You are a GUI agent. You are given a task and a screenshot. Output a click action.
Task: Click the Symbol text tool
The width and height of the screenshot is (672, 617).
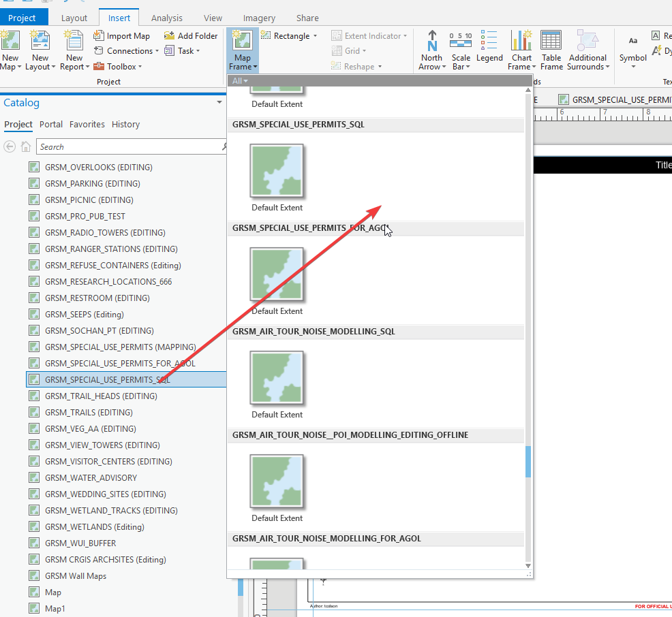(x=633, y=50)
